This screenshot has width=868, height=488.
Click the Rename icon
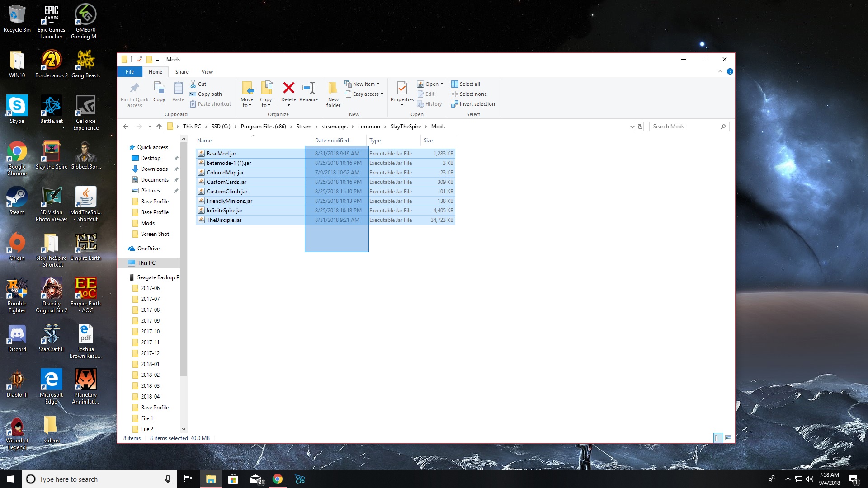click(x=309, y=90)
